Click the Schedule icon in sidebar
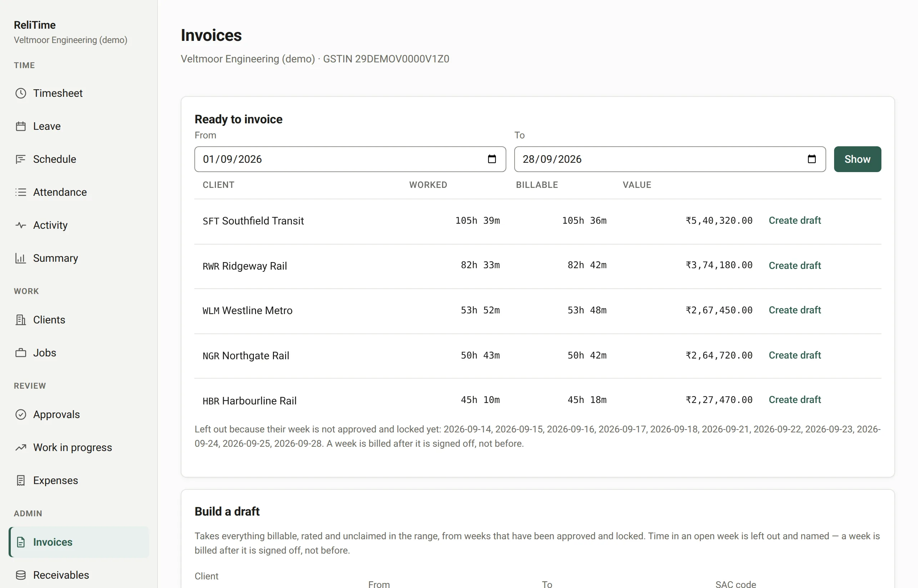This screenshot has width=918, height=588. pos(21,159)
